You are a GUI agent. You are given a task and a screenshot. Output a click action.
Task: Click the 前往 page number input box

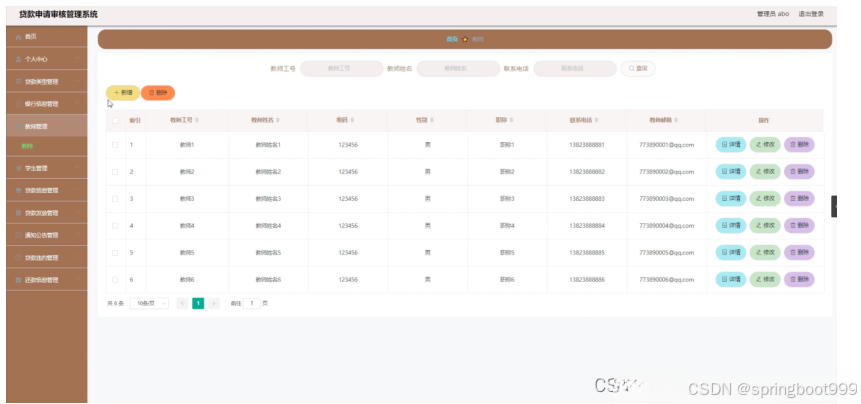(x=251, y=304)
